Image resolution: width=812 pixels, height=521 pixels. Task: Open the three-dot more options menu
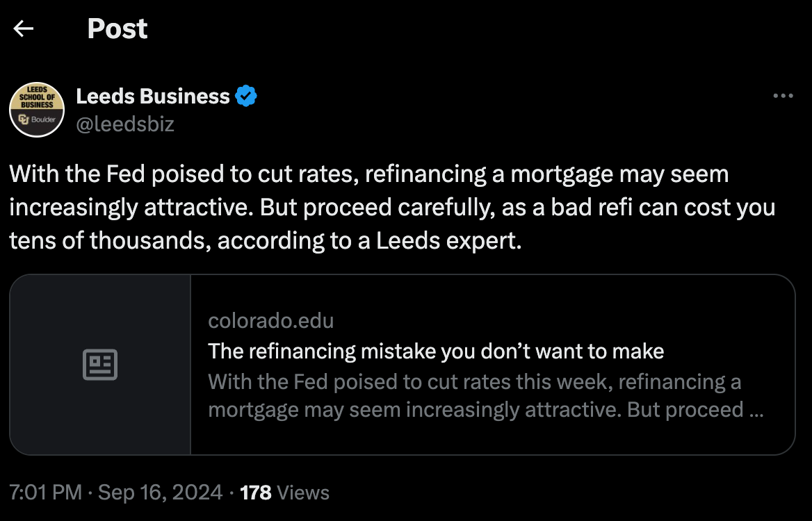783,97
